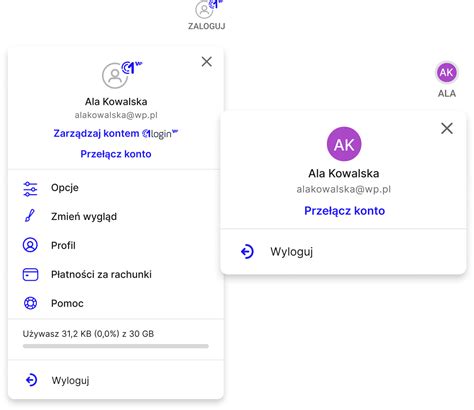Viewport: 474px width, 410px height.
Task: Click the Wyloguj arrow icon in right panel
Action: [247, 252]
